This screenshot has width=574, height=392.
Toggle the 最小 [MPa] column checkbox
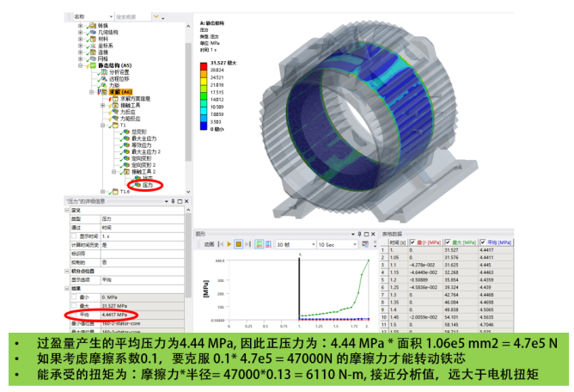412,242
